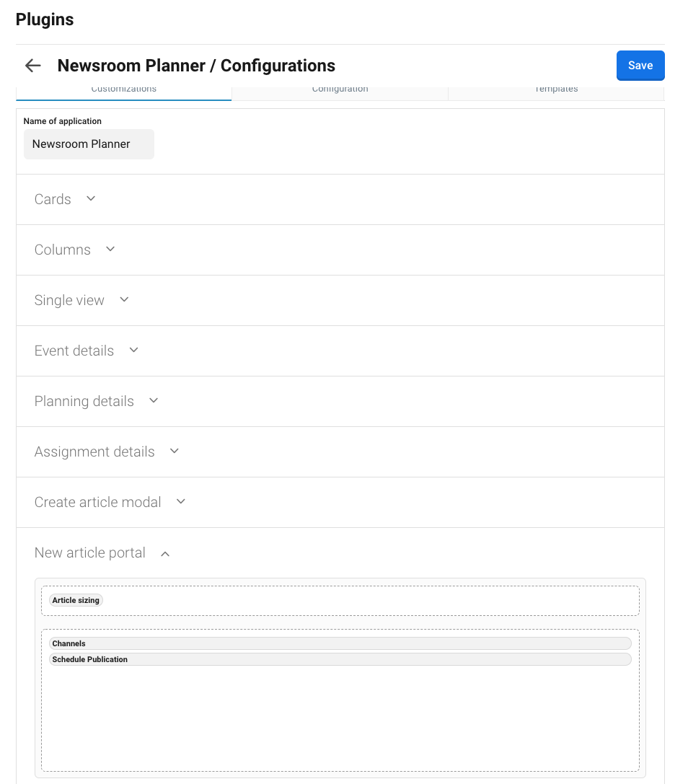Select the Schedule Publication item
This screenshot has height=784, width=688.
(340, 659)
